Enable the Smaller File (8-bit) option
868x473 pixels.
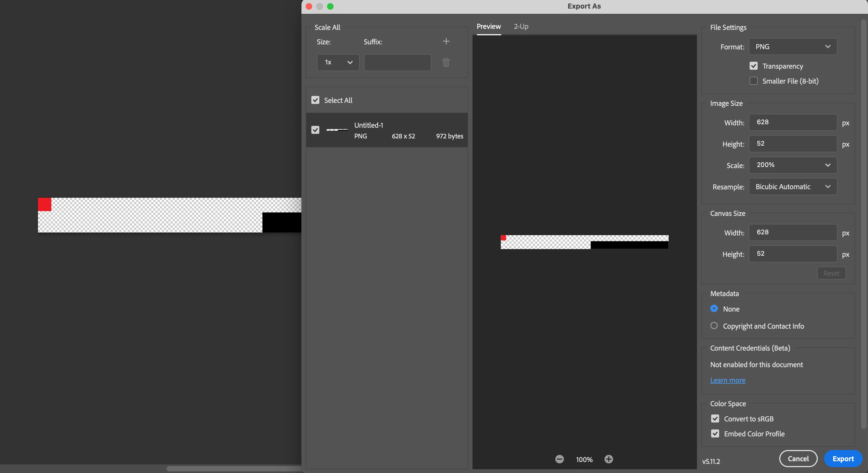tap(753, 81)
